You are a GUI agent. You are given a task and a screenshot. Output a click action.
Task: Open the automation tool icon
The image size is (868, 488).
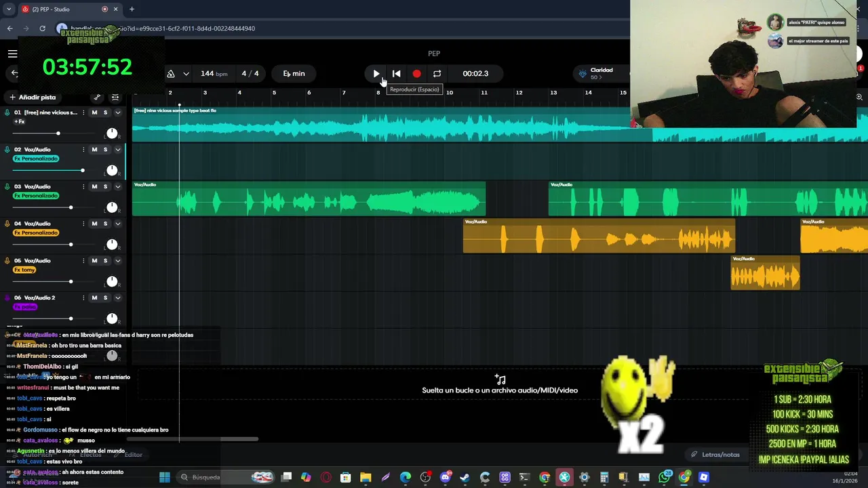pos(97,98)
